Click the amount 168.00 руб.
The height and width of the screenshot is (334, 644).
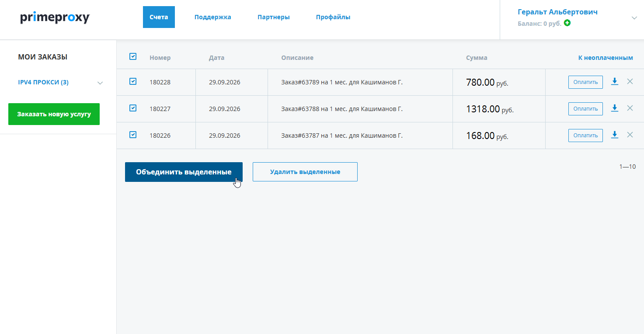coord(487,136)
